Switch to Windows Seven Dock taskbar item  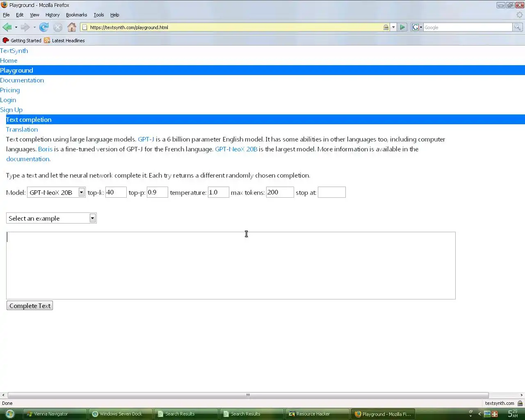pos(121,414)
